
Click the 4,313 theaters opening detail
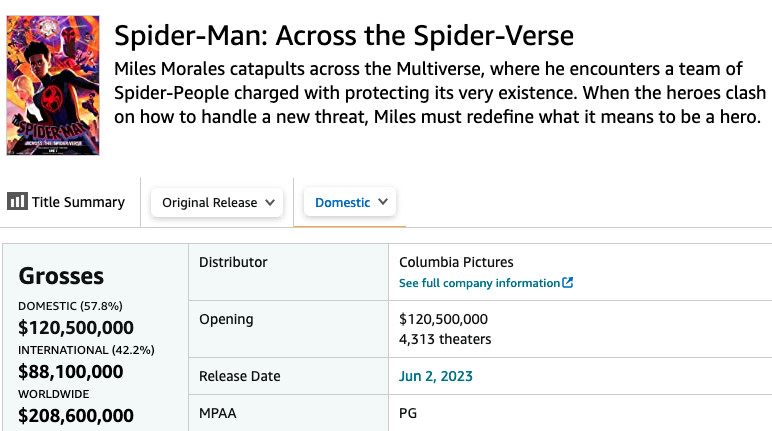coord(445,339)
